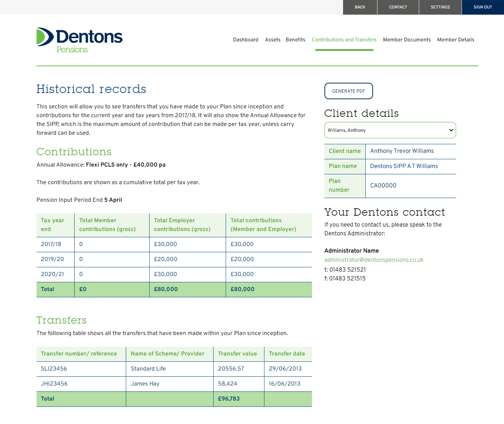Switch to the Assets tab

273,40
